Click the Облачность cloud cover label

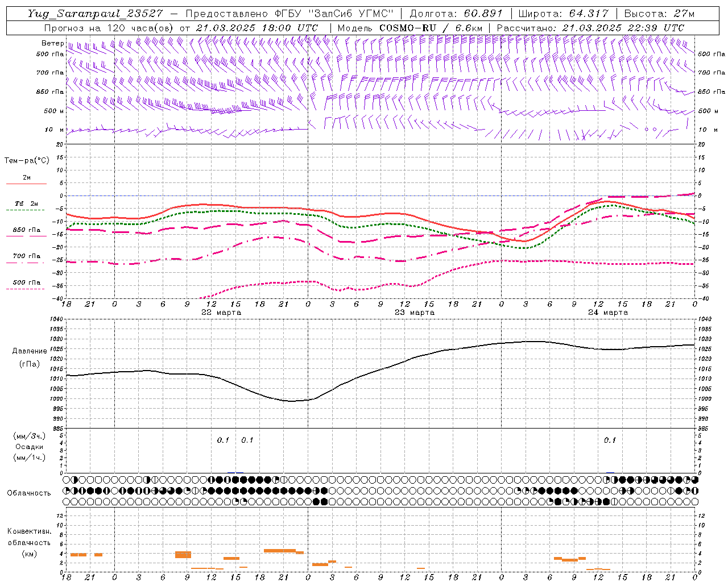[28, 493]
